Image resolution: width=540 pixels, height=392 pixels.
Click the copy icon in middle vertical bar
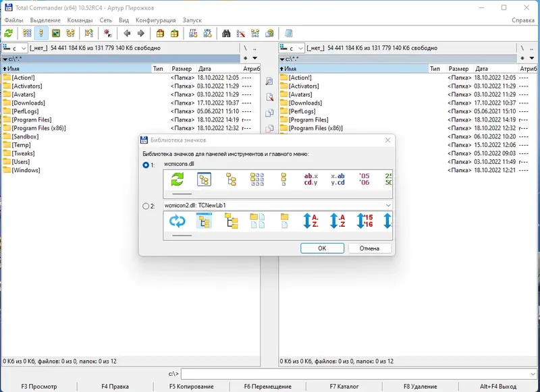tap(269, 113)
